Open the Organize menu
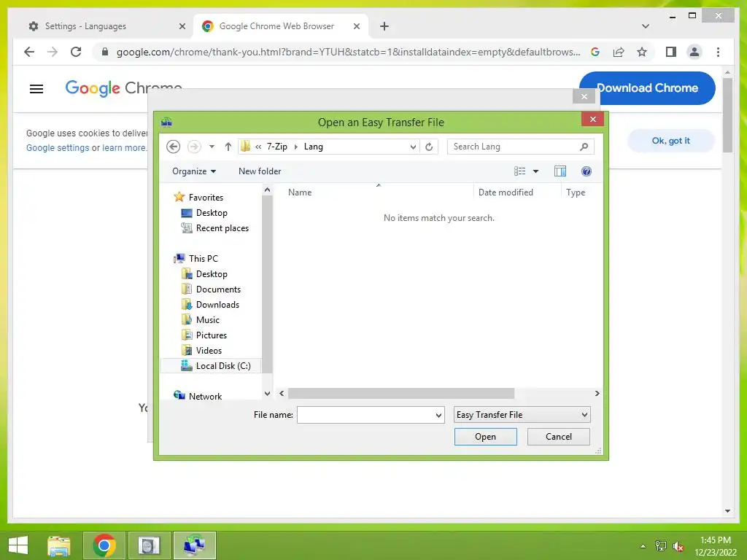The width and height of the screenshot is (747, 560). [x=194, y=171]
